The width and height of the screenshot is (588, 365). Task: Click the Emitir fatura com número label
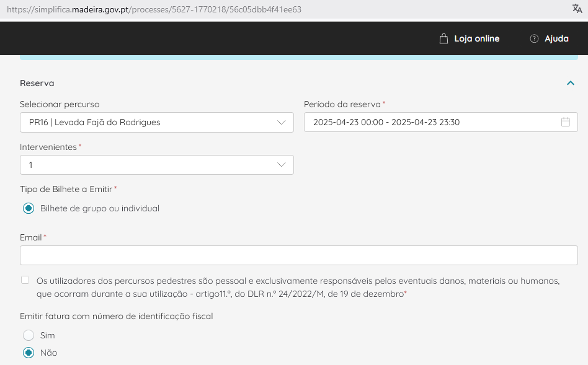[x=116, y=316]
